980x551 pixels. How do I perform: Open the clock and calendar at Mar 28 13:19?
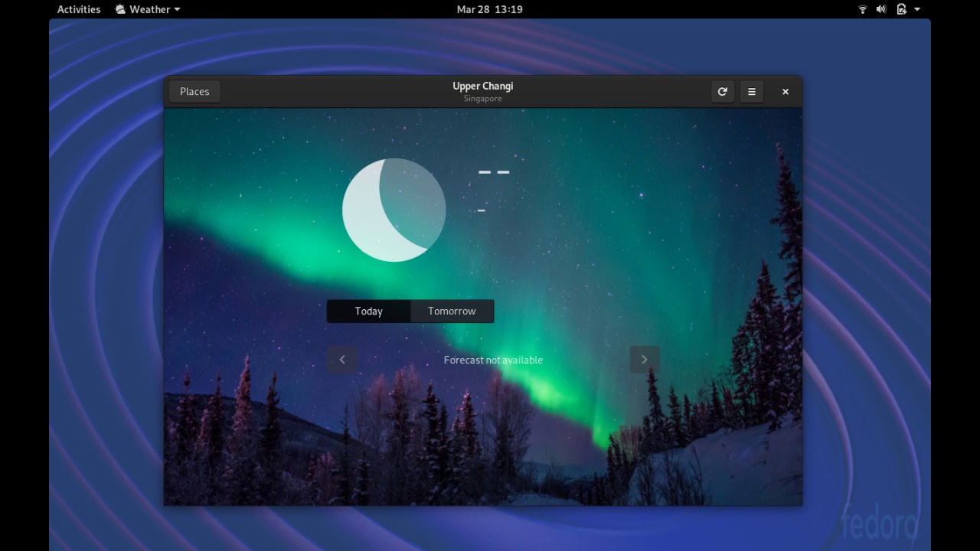(490, 9)
